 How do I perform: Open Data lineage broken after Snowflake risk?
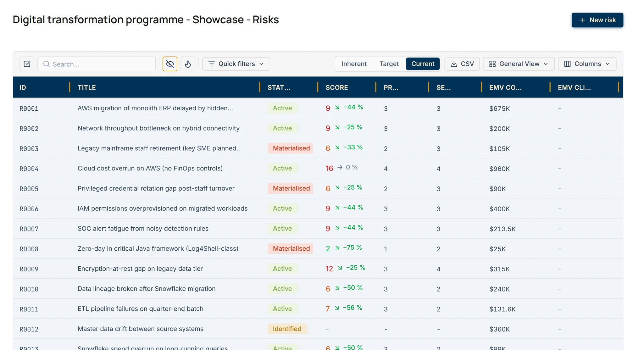coord(147,289)
